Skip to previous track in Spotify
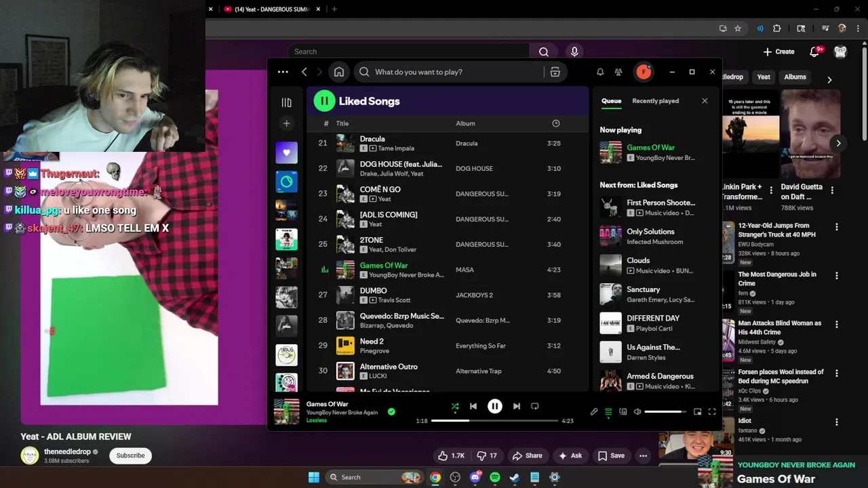The image size is (868, 488). 473,406
